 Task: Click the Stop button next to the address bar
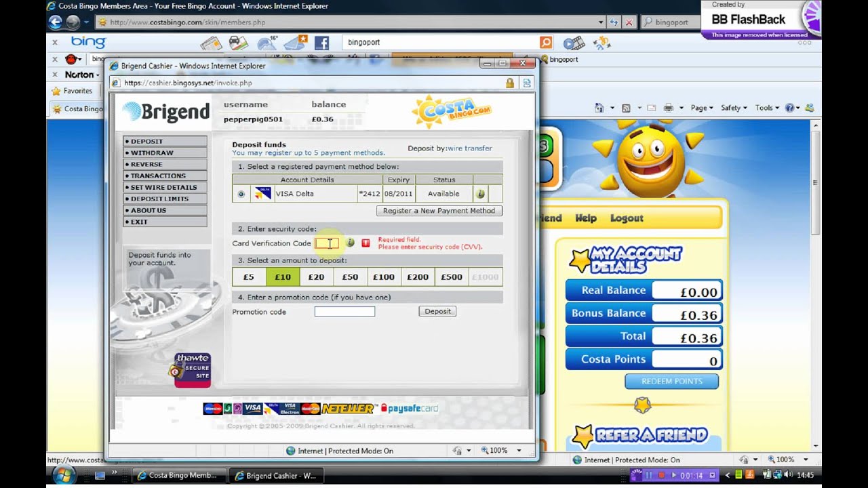point(629,22)
